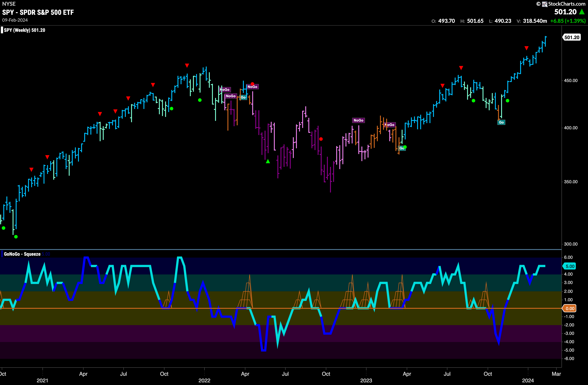Viewport: 588px width, 385px height.
Task: Select the red down-triangle marker at September 2021
Action: (x=153, y=85)
